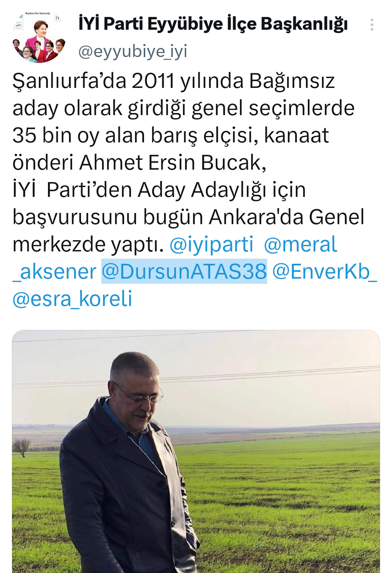Screen dimensions: 392x573
Task: Open the @eyyubiye_iyi handle
Action: click(x=133, y=51)
